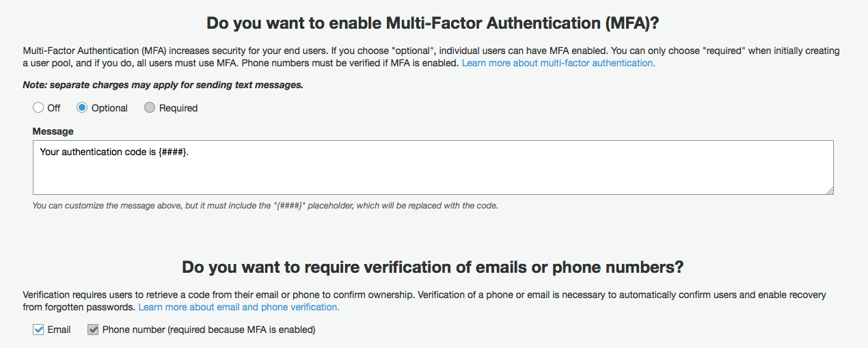The image size is (868, 348).
Task: Toggle the Email verification checkbox
Action: click(x=38, y=330)
